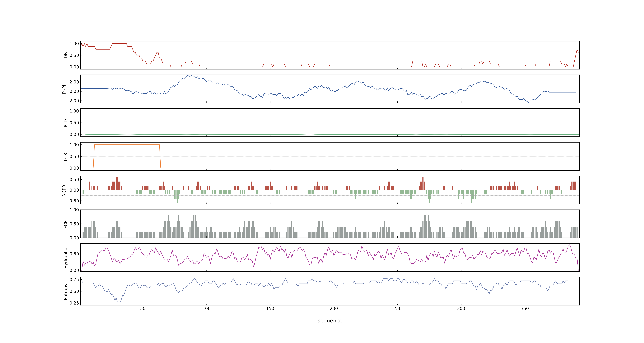Click the x-axis tick label 100
The image size is (644, 343).
coord(206,309)
